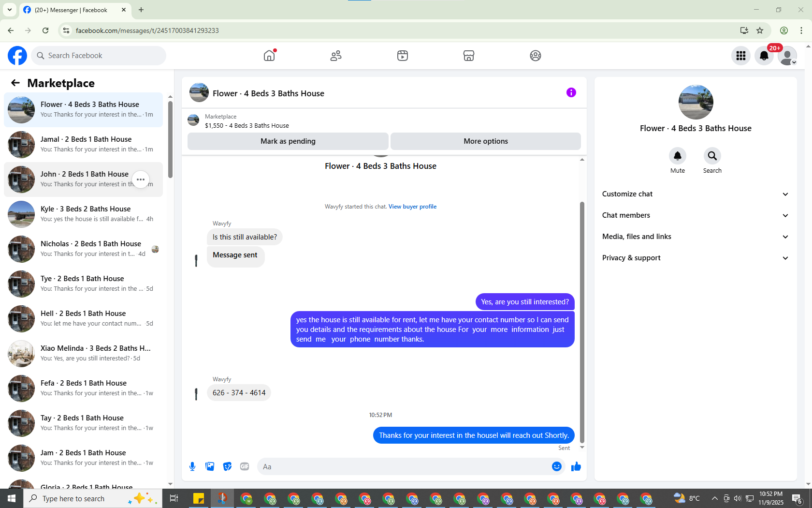The height and width of the screenshot is (508, 812).
Task: Bookmark this page with the star
Action: pyautogui.click(x=760, y=30)
